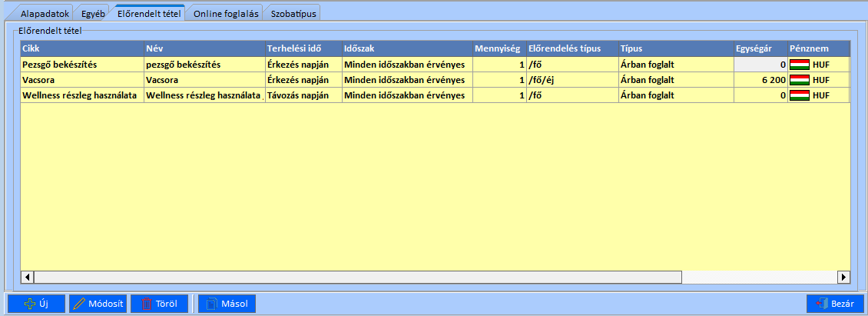The height and width of the screenshot is (316, 868).
Task: Sort by the Cikk column header
Action: (81, 48)
